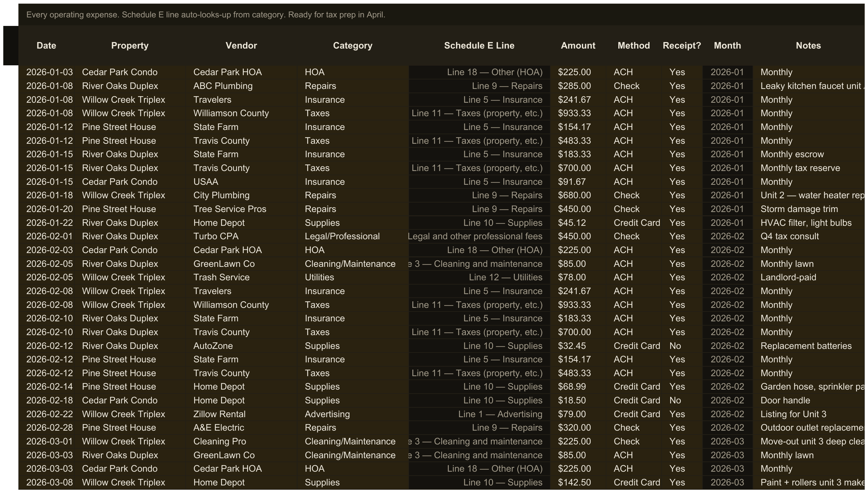Click vendor cell A&E Electric
The height and width of the screenshot is (493, 868).
tap(241, 428)
